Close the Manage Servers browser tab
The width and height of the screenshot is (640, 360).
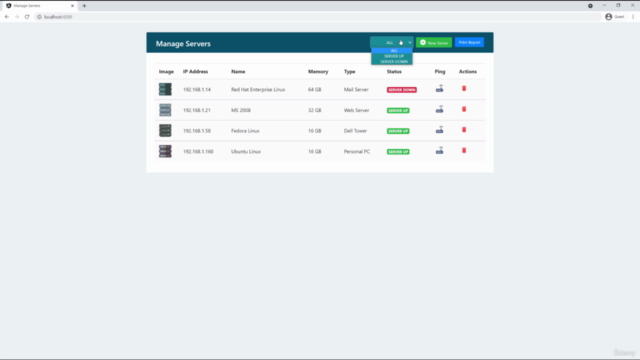pos(72,6)
